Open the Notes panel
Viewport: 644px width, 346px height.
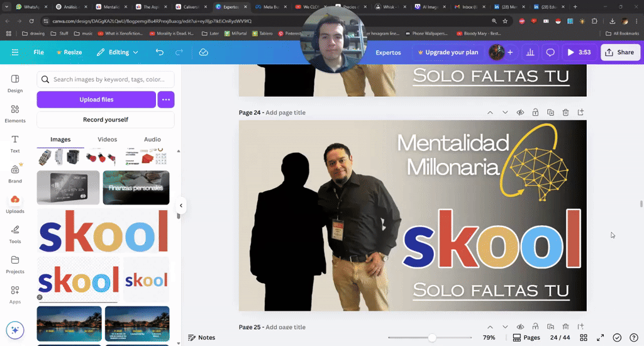click(202, 337)
